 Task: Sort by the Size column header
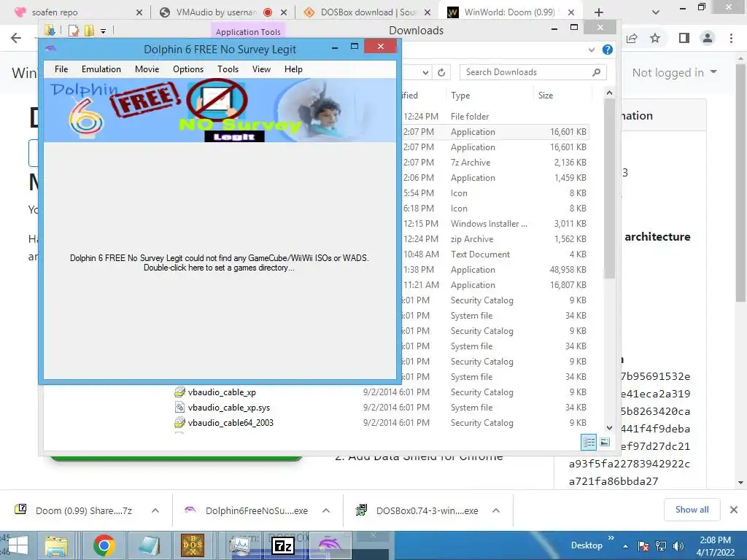[x=546, y=96]
